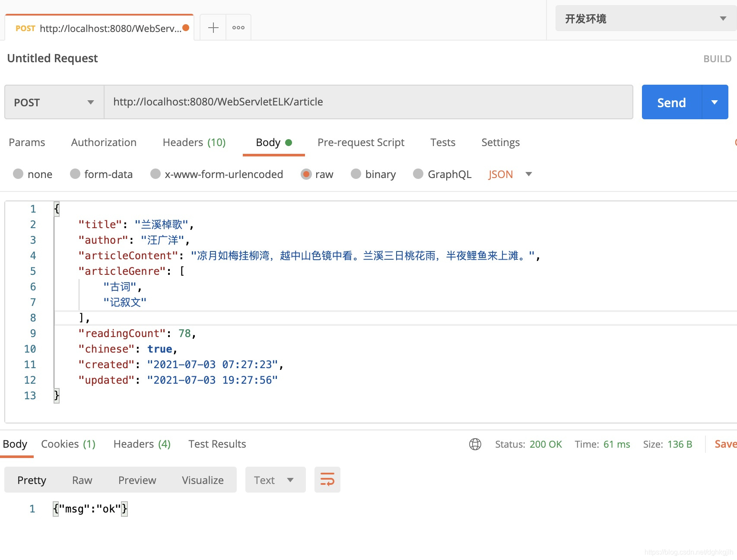Click the blue Send button
The image size is (737, 560).
[672, 102]
